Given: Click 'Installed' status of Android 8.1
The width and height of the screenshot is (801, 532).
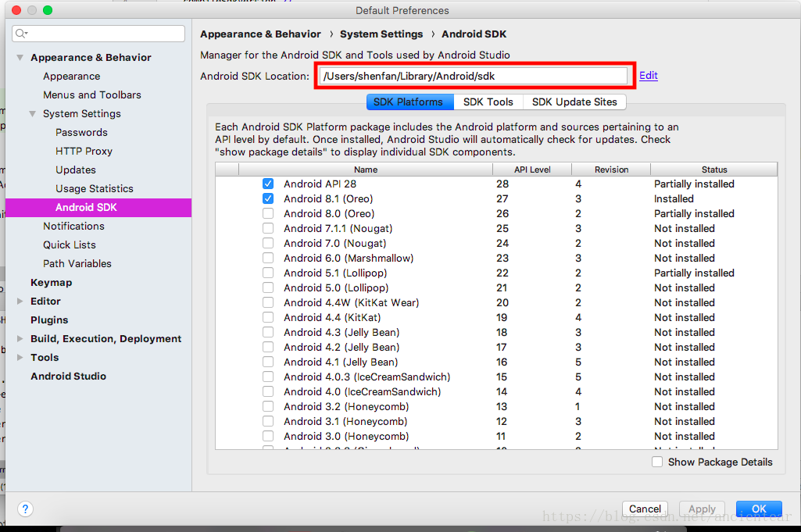Looking at the screenshot, I should point(674,198).
